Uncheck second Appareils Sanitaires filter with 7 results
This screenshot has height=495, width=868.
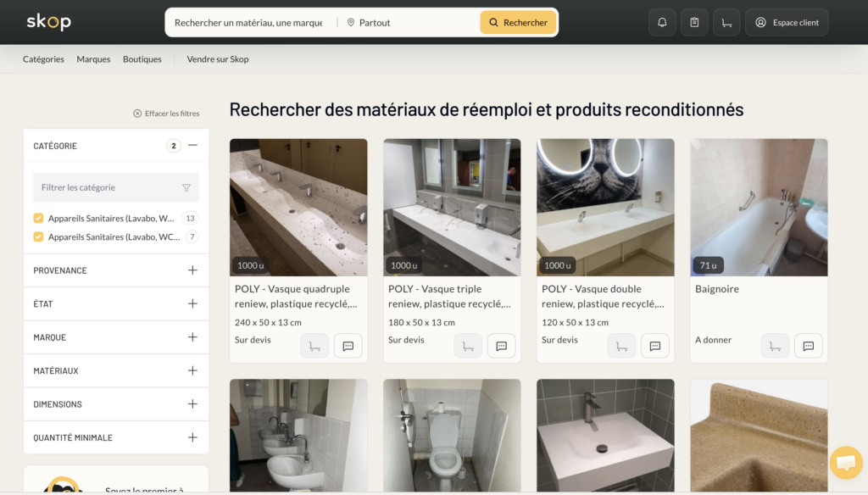click(x=38, y=237)
